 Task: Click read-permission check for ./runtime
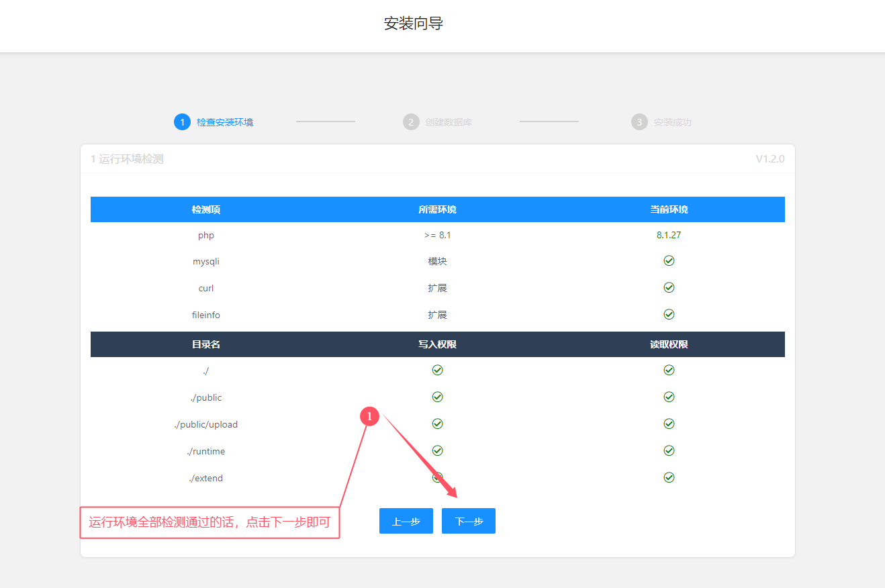(669, 450)
